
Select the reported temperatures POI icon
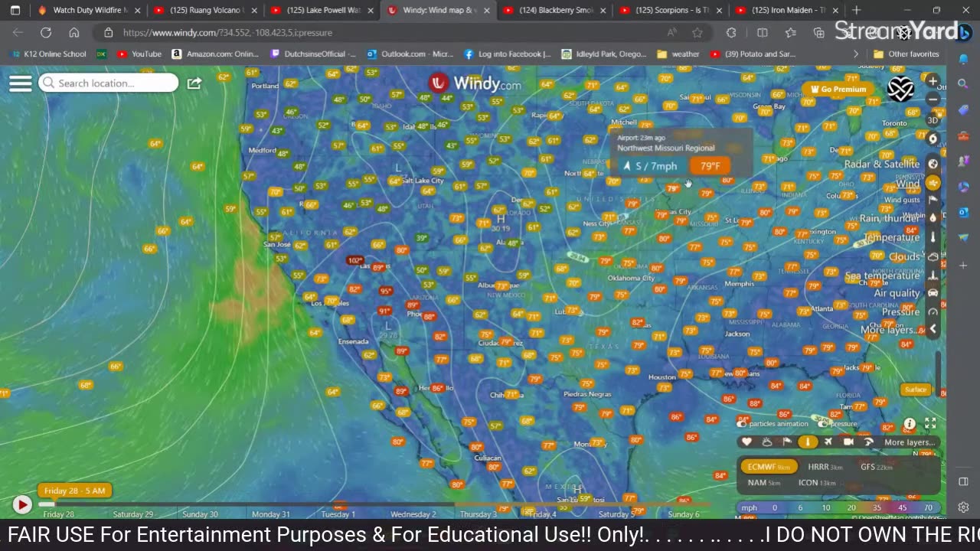tap(807, 442)
